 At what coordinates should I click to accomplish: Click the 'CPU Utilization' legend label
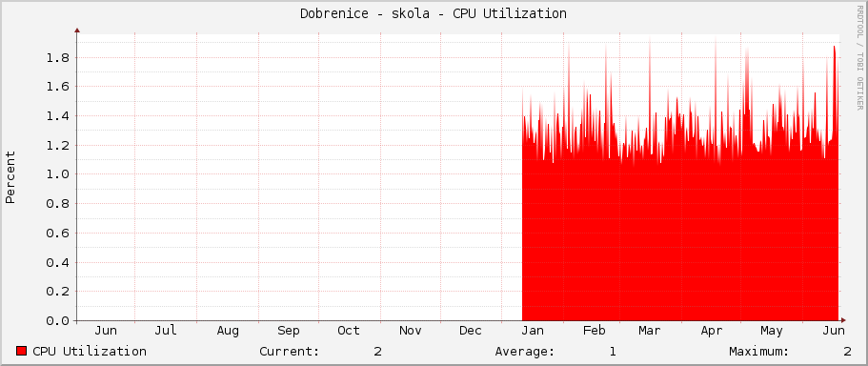[x=90, y=351]
